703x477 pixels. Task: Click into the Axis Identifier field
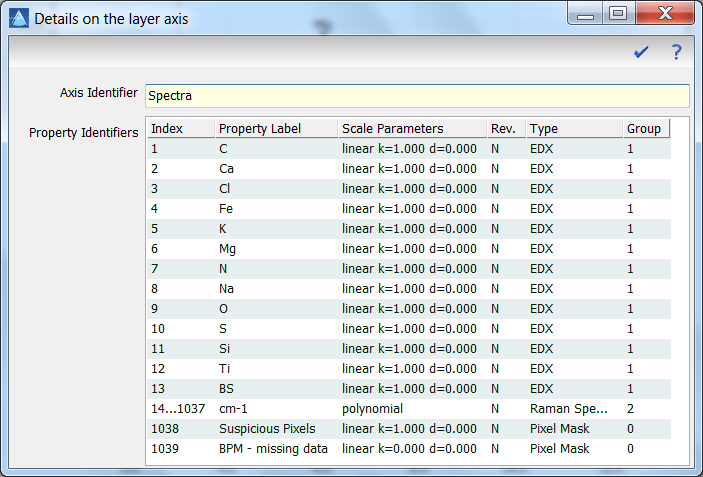tap(416, 96)
